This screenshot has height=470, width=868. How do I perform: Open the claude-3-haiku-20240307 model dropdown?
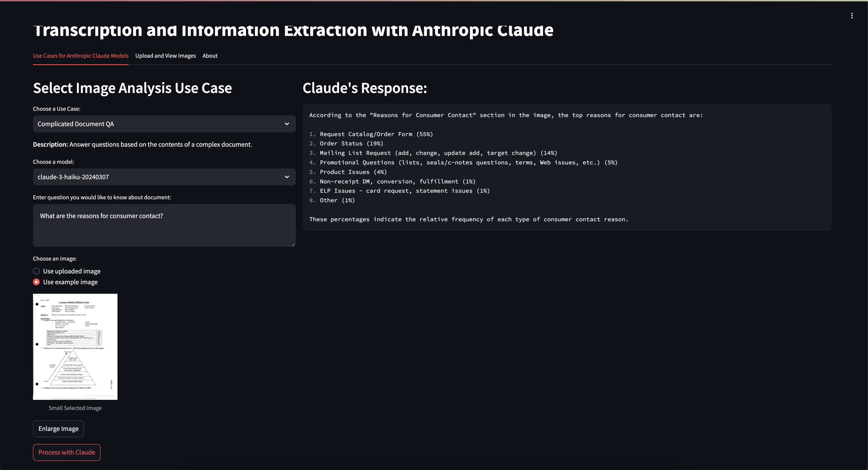tap(164, 177)
